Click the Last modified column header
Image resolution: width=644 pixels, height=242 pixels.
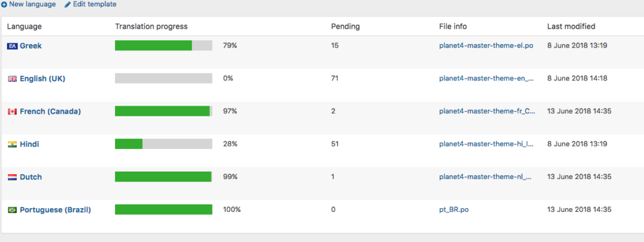point(571,26)
